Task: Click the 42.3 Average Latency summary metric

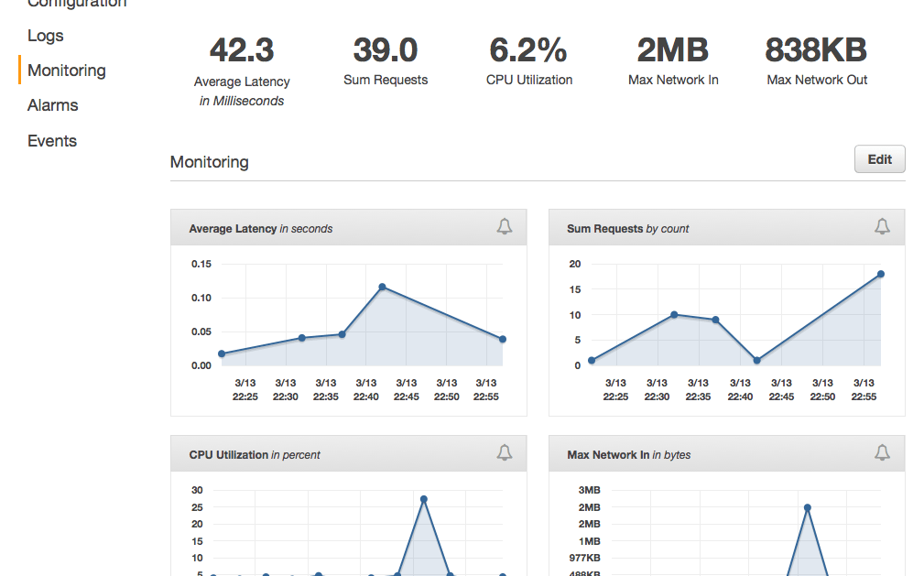Action: point(242,50)
